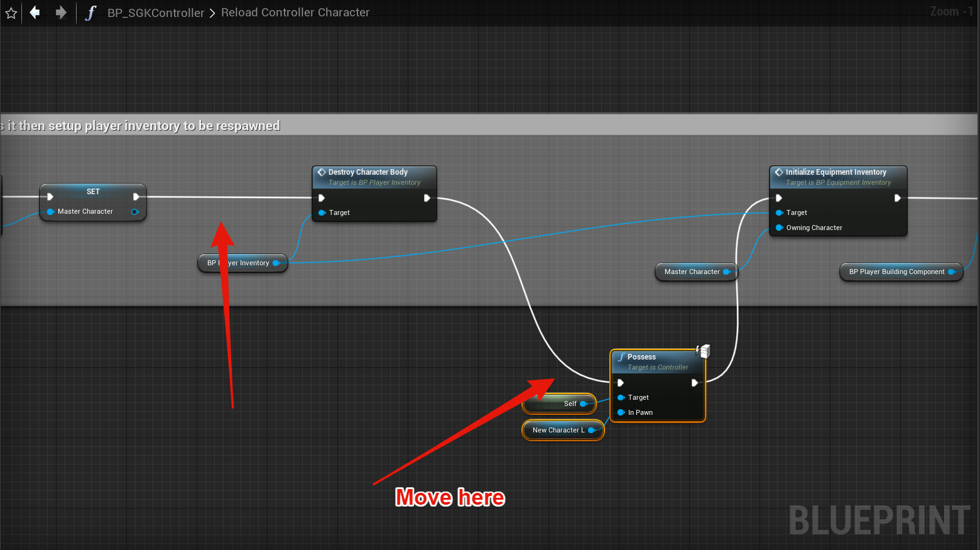Viewport: 980px width, 550px height.
Task: Click the SET node's execution output pin
Action: (x=136, y=197)
